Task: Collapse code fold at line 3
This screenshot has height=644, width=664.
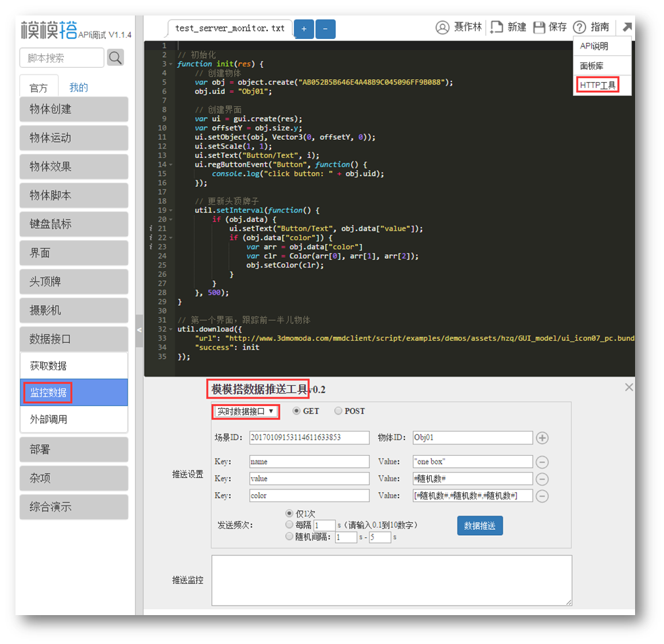Action: pyautogui.click(x=171, y=65)
